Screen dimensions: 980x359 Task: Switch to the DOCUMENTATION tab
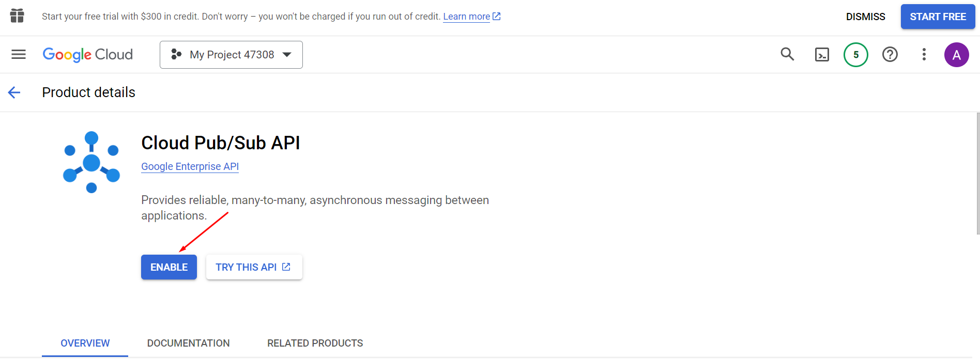click(189, 343)
